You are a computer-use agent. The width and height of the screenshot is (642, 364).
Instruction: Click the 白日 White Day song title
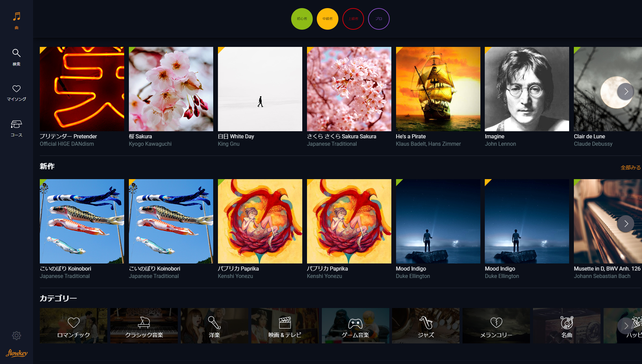236,136
